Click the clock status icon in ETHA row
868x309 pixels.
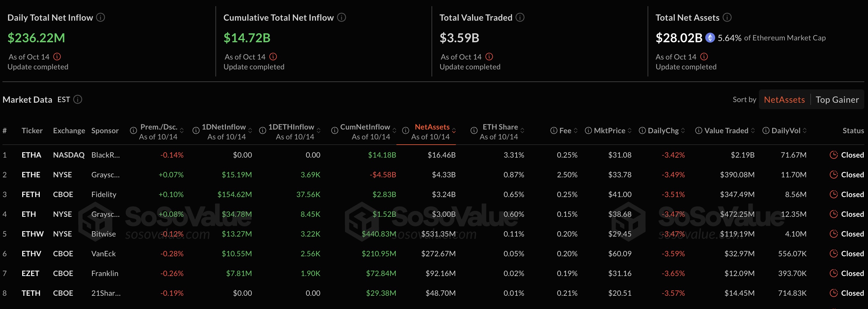tap(833, 155)
